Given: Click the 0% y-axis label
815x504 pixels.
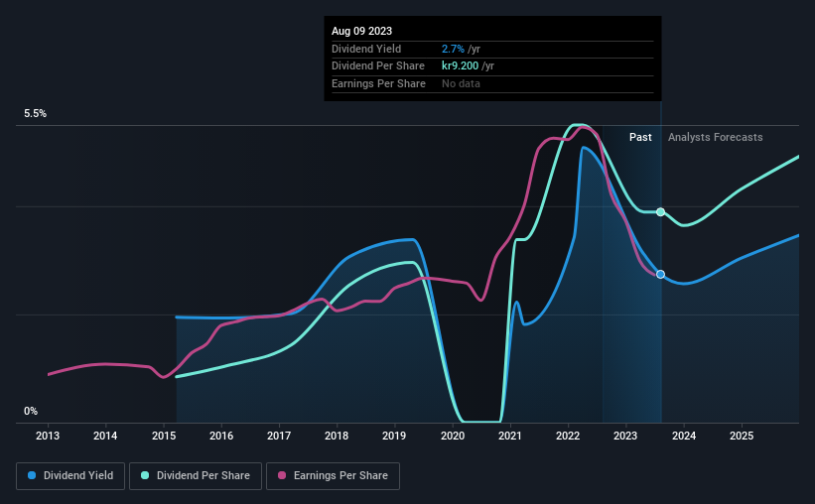Looking at the screenshot, I should (31, 411).
